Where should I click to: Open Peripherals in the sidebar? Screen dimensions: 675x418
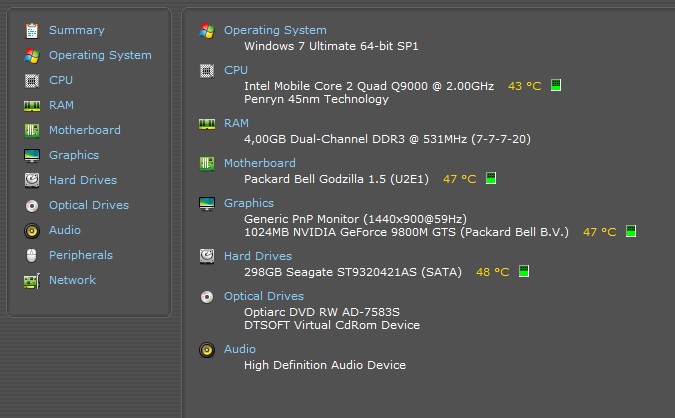coord(81,255)
